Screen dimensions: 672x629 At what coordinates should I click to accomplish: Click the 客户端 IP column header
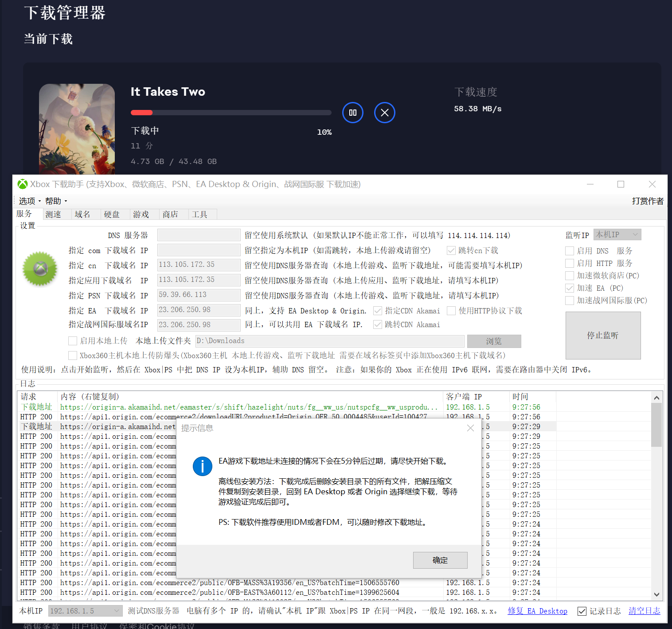476,397
